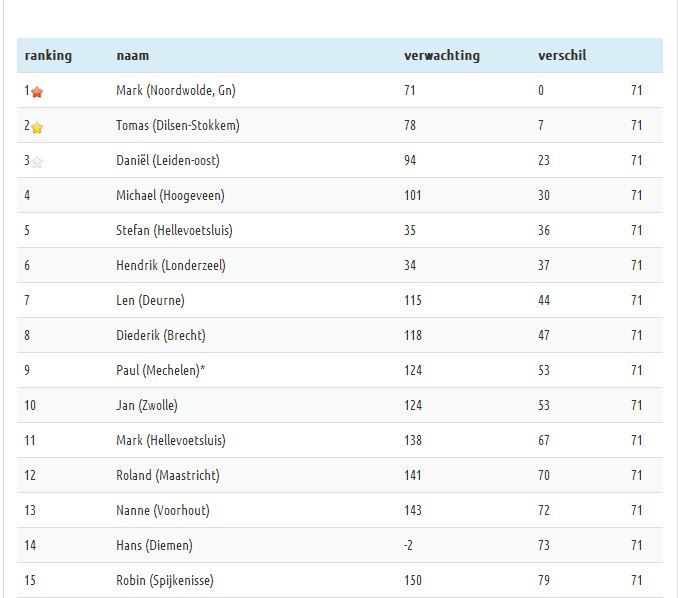
Task: Sort by the ranking column header
Action: pyautogui.click(x=48, y=55)
